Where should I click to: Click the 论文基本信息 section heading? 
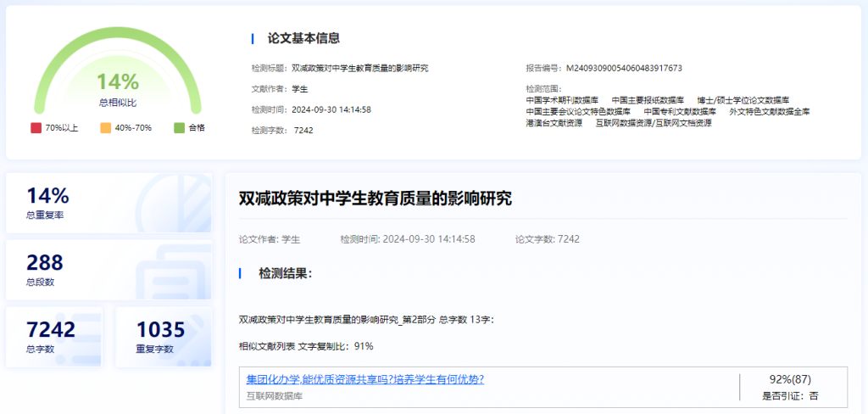[303, 38]
